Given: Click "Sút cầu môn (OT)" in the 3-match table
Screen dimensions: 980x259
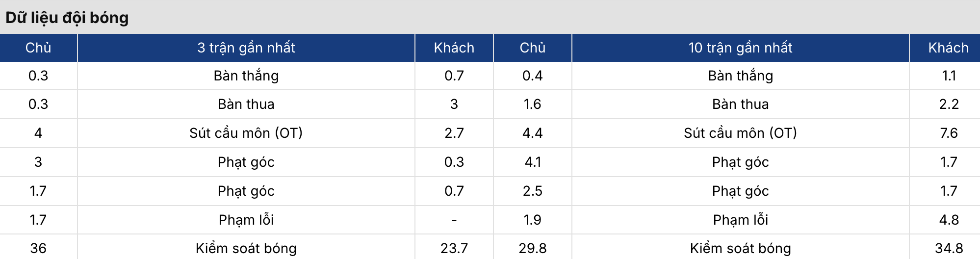Looking at the screenshot, I should [246, 133].
